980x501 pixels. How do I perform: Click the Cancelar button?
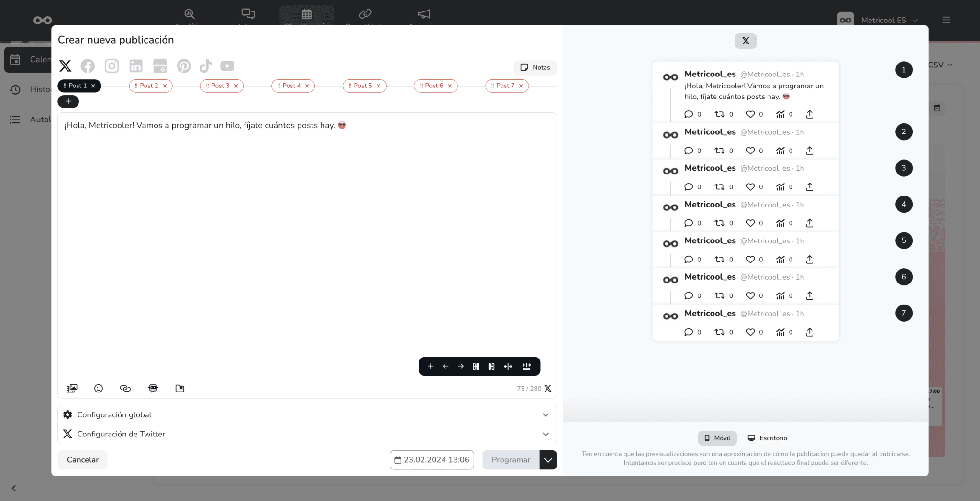tap(82, 459)
